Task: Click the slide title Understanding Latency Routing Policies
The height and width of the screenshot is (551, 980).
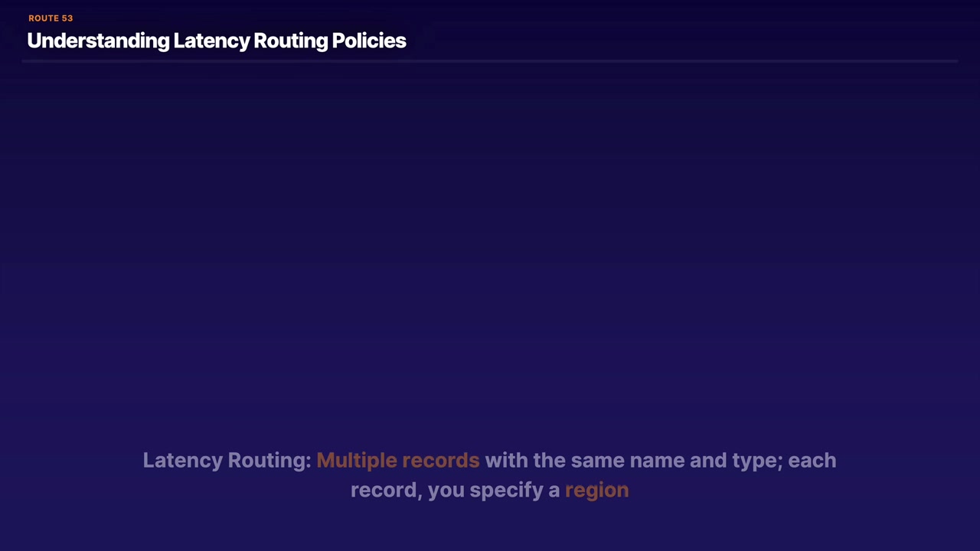Action: point(216,41)
